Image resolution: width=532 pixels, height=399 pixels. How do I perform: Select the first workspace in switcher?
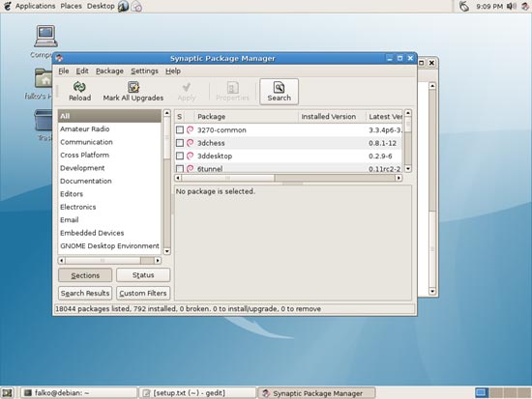(x=481, y=393)
